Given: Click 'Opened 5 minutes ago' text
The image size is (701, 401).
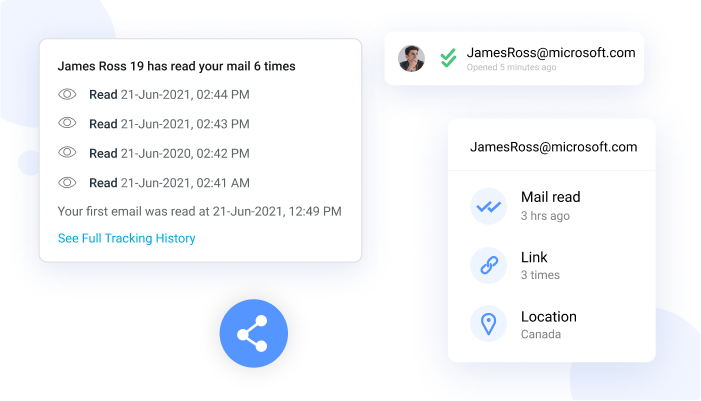Looking at the screenshot, I should tap(511, 68).
